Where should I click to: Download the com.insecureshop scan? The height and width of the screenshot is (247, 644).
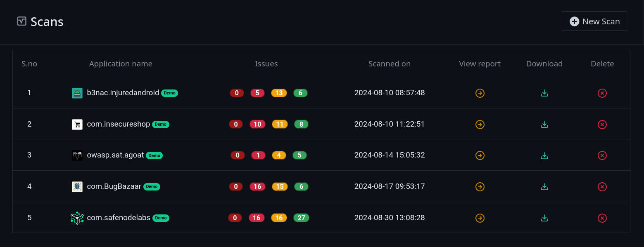pos(544,125)
